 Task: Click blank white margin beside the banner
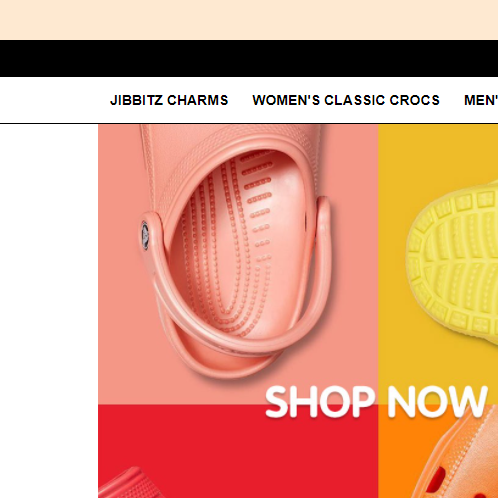[x=49, y=310]
